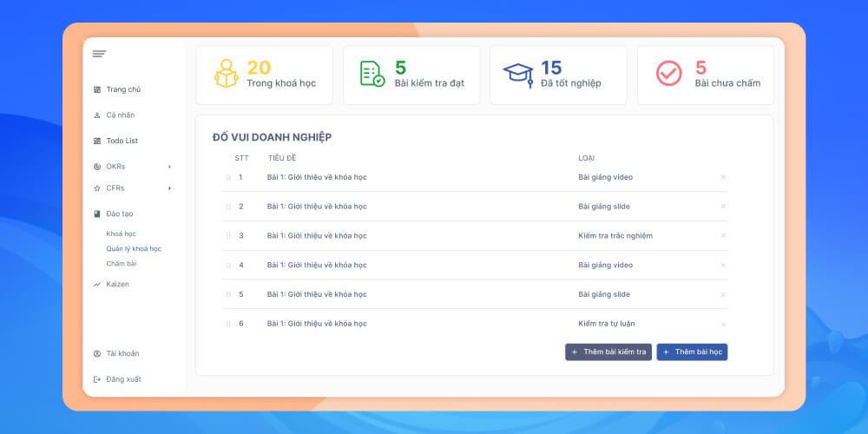Image resolution: width=868 pixels, height=434 pixels.
Task: Click drag handle of row 3
Action: click(x=228, y=236)
